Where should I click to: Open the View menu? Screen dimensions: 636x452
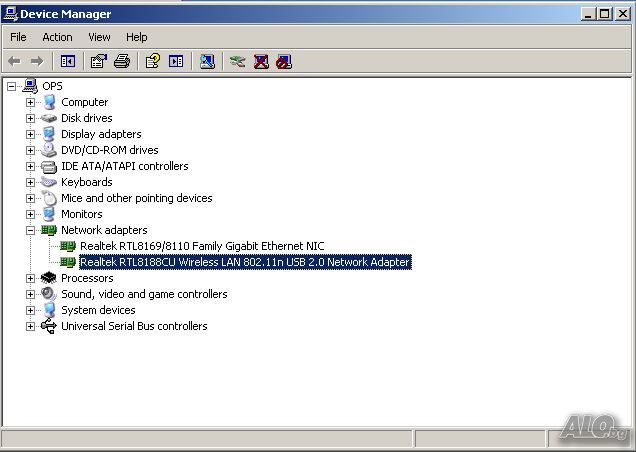tap(99, 37)
